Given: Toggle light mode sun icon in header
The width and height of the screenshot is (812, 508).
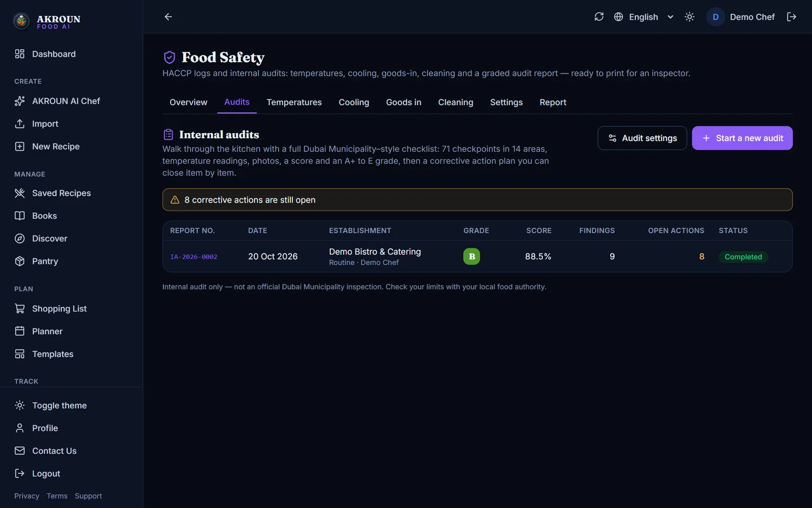Looking at the screenshot, I should (x=689, y=17).
